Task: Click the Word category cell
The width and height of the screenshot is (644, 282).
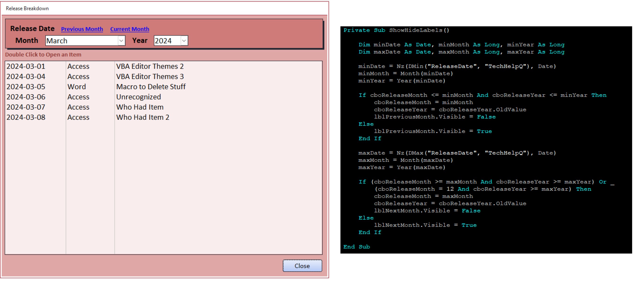Action: click(x=77, y=87)
